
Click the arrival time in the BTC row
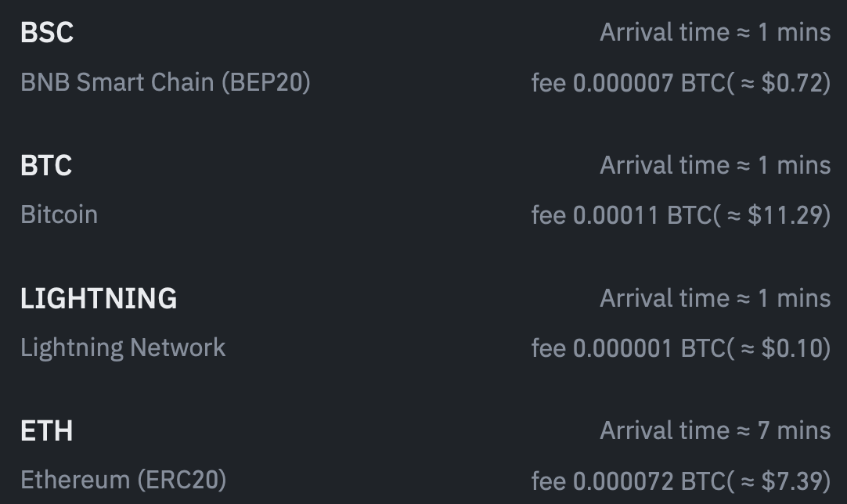715,166
